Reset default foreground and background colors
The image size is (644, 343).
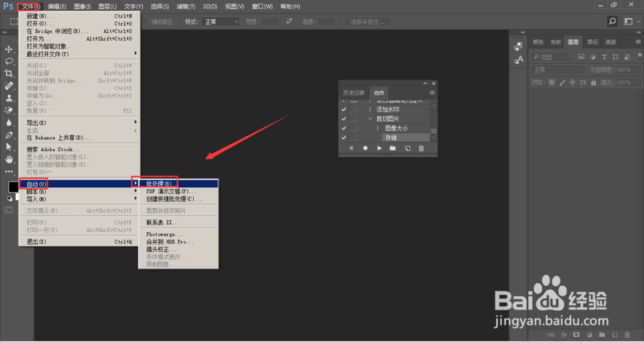pos(10,199)
